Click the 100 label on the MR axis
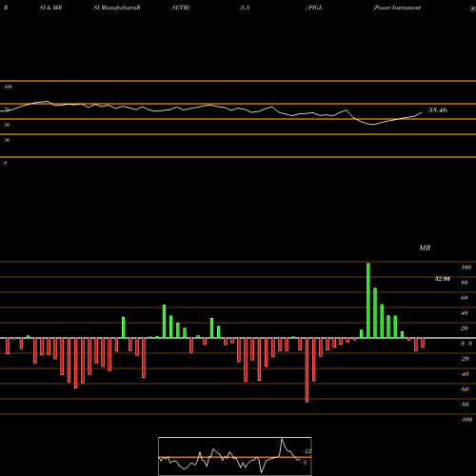Image resolution: width=476 pixels, height=476 pixels. [x=466, y=268]
